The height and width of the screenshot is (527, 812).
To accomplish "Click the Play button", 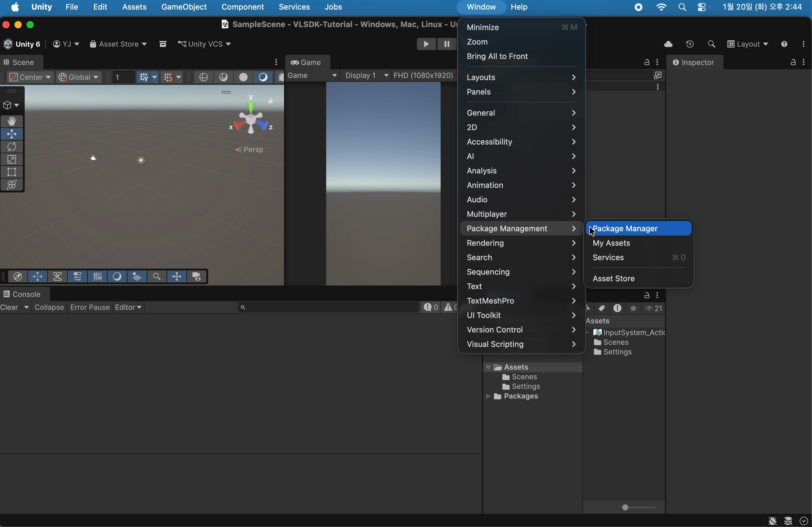I will [x=426, y=44].
